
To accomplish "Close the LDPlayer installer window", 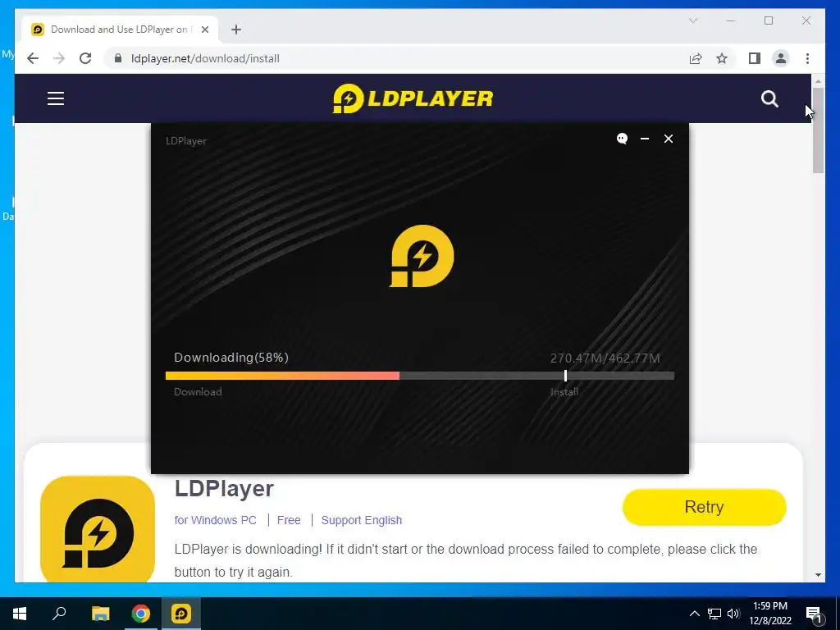I will coord(669,139).
